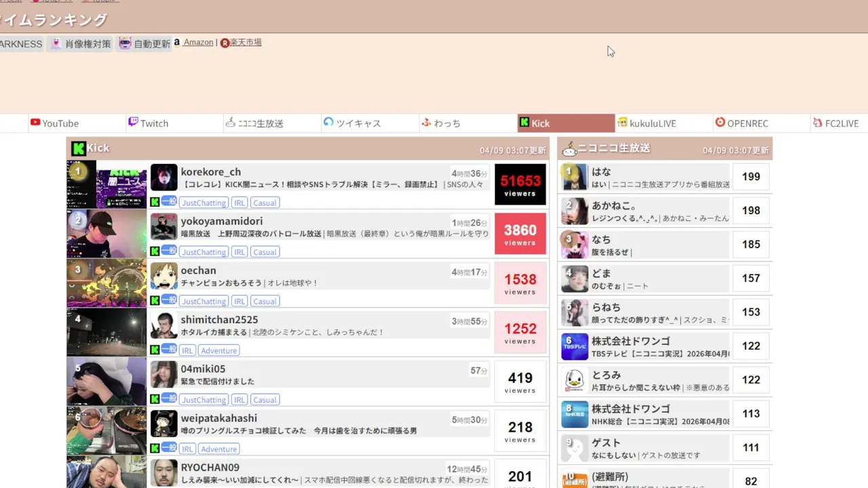This screenshot has width=868, height=488.
Task: Click the shimitchan2525 channel name
Action: pos(219,320)
